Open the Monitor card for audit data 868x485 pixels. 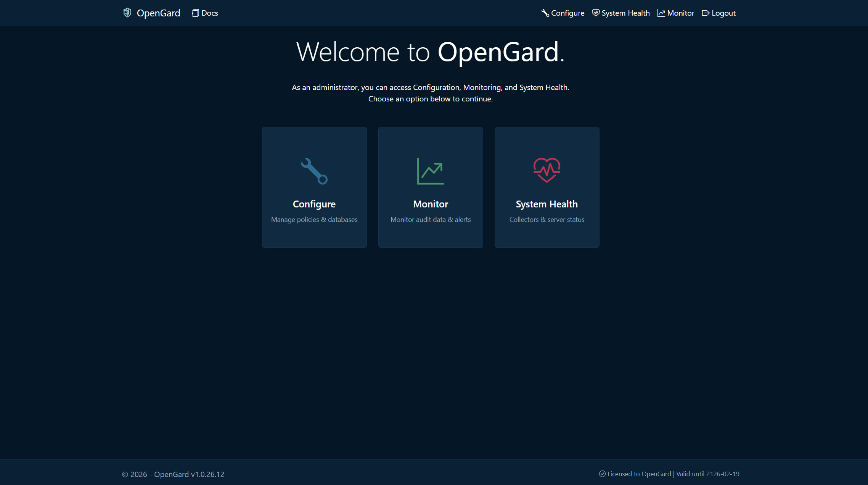tap(430, 188)
